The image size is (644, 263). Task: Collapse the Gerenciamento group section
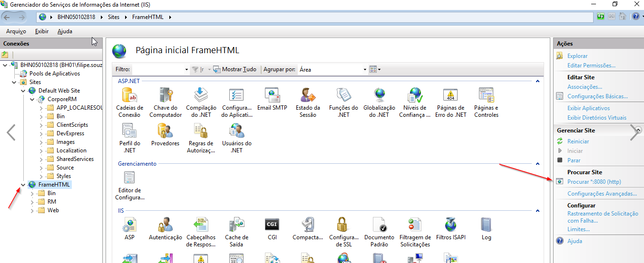point(537,164)
